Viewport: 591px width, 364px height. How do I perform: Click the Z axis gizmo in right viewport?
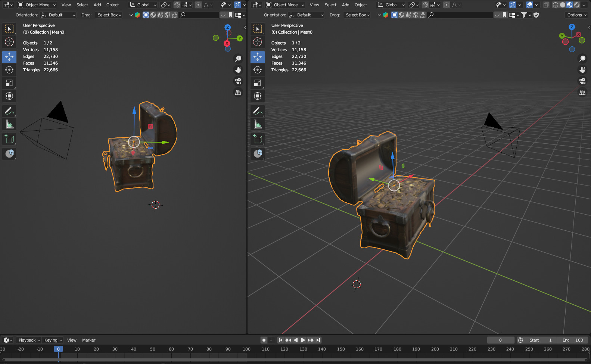pyautogui.click(x=572, y=27)
